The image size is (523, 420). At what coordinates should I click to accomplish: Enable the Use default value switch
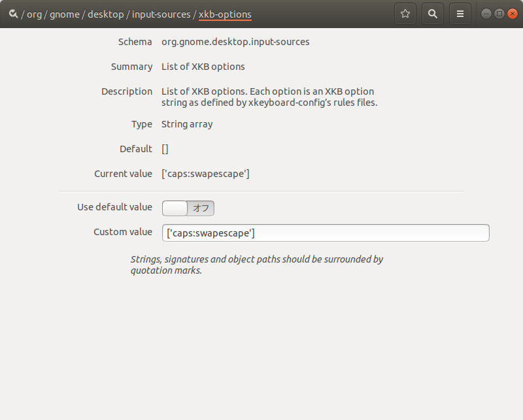pos(188,207)
